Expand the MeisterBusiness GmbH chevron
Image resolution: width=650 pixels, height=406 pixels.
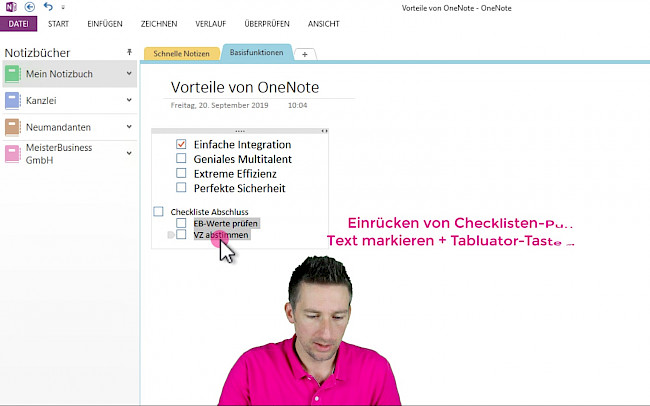pos(129,153)
